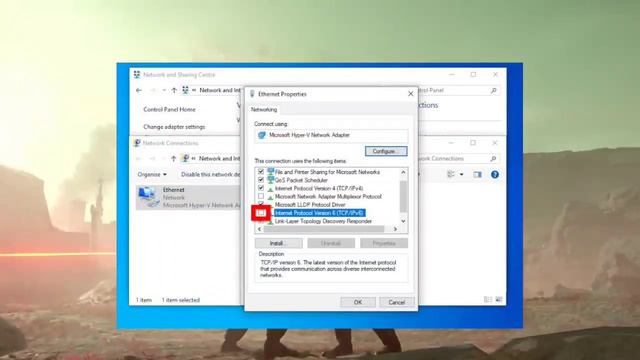The height and width of the screenshot is (360, 640).
Task: Switch to large icons view in status bar
Action: pos(499,300)
